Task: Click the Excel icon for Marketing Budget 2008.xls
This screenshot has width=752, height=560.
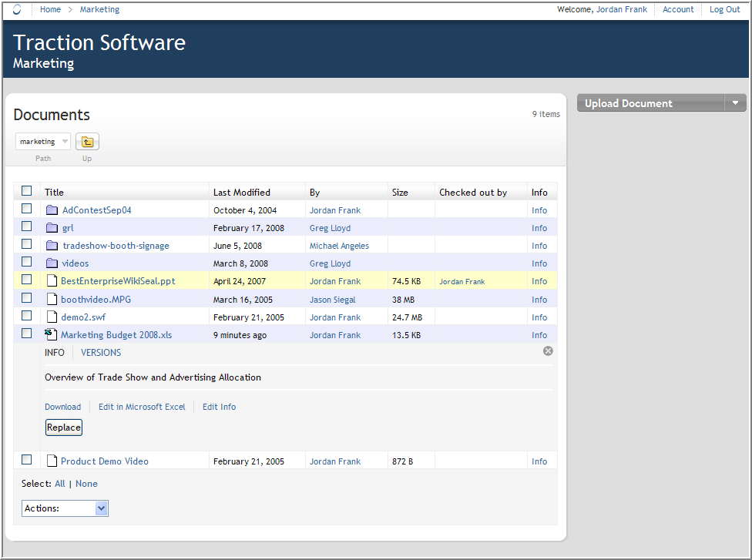Action: [51, 334]
